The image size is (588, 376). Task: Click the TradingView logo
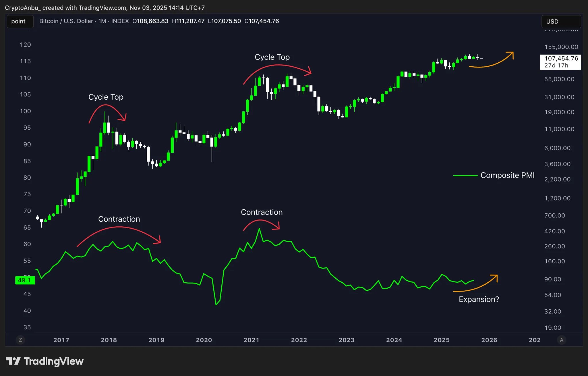pyautogui.click(x=45, y=361)
